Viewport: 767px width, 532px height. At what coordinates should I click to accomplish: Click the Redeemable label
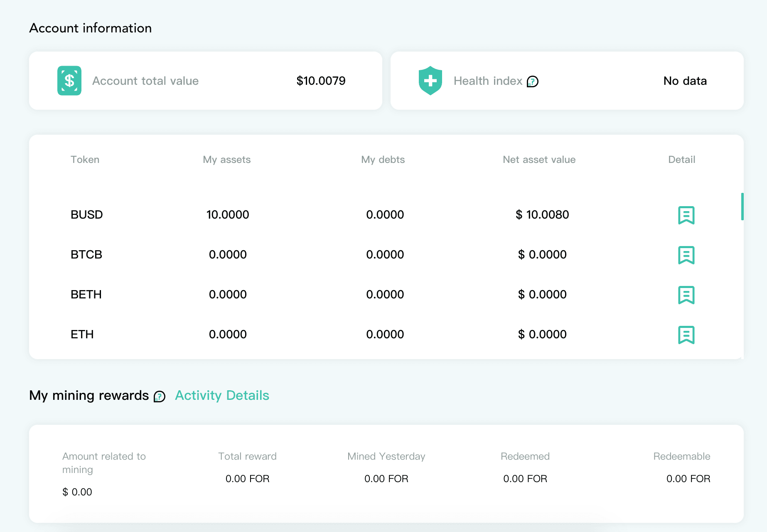tap(681, 456)
